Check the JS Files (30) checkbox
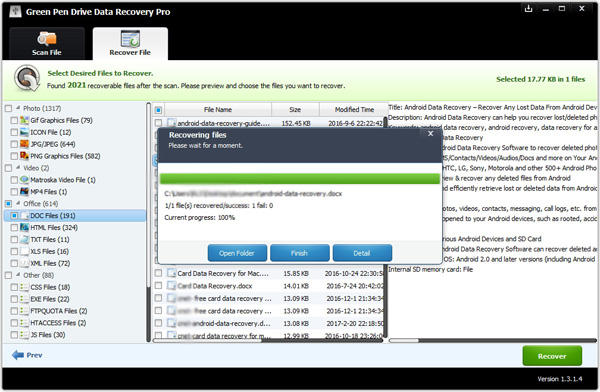600x392 pixels. coord(14,335)
